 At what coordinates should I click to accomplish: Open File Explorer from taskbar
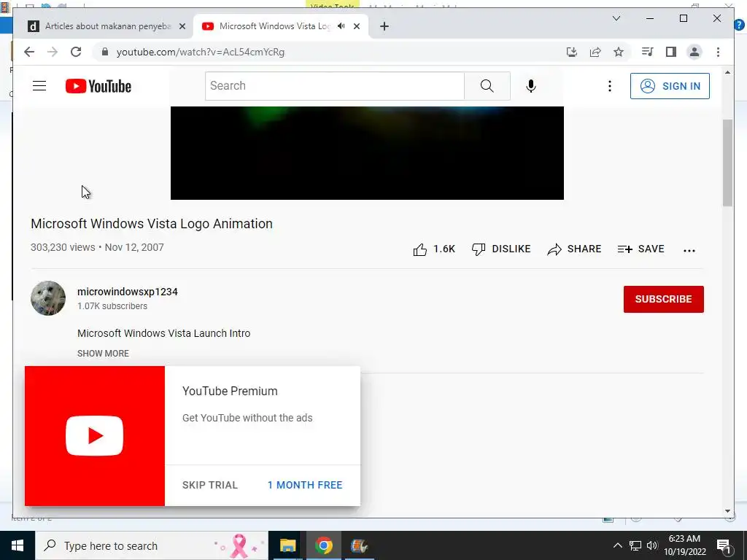click(287, 545)
